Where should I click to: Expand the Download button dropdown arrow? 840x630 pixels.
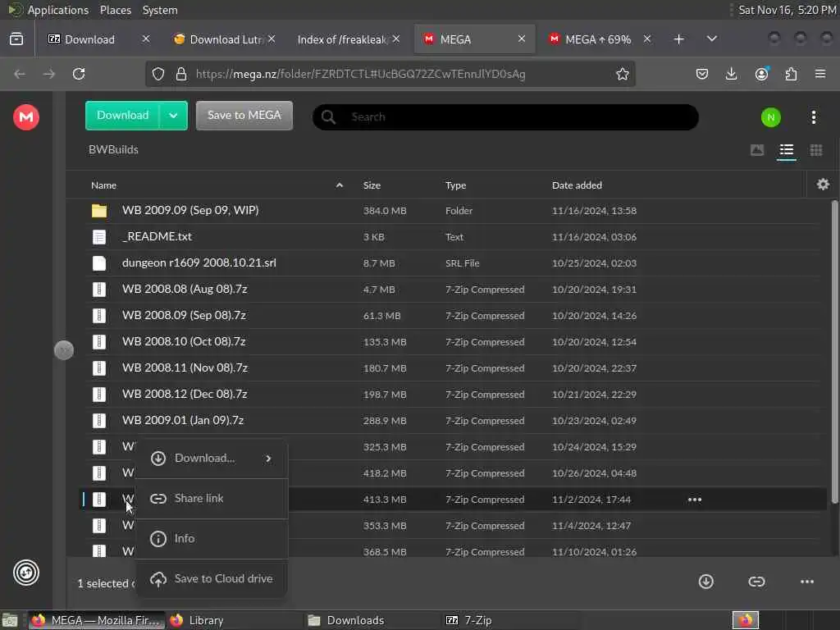pos(174,115)
